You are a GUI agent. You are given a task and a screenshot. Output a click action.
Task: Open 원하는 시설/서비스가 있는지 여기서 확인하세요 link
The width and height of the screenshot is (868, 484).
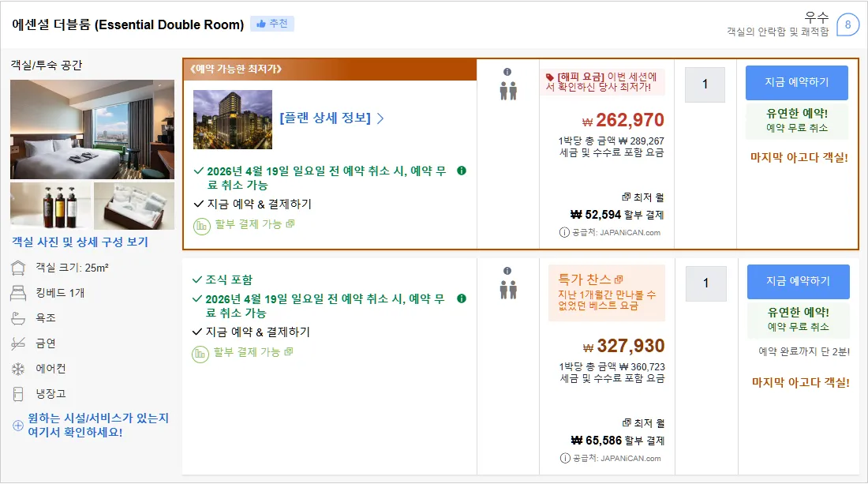98,426
